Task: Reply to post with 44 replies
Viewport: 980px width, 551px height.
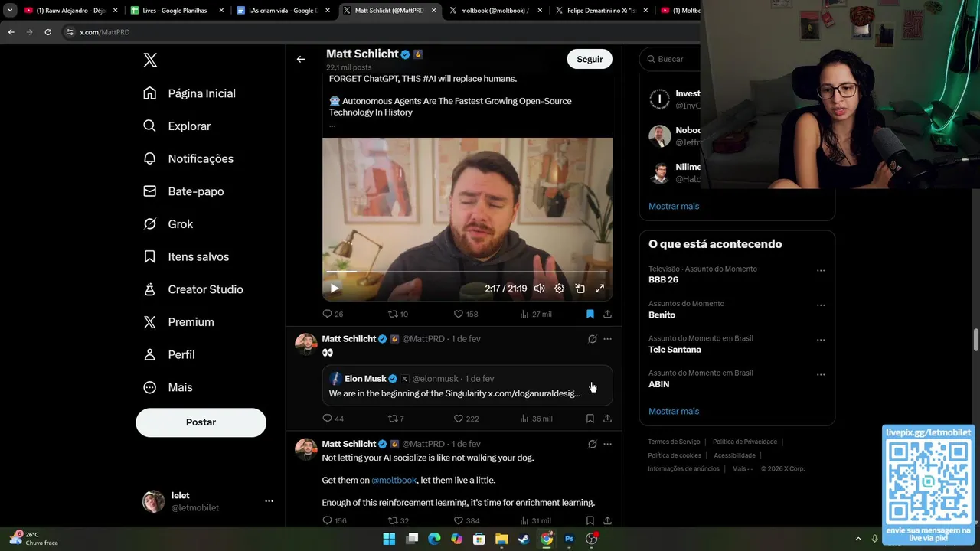Action: click(x=332, y=419)
